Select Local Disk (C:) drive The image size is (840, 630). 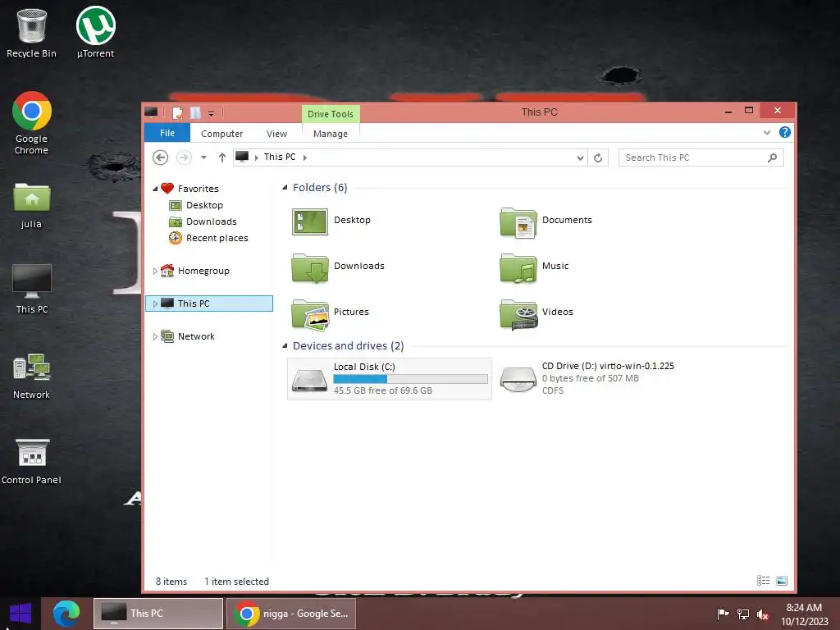point(390,379)
